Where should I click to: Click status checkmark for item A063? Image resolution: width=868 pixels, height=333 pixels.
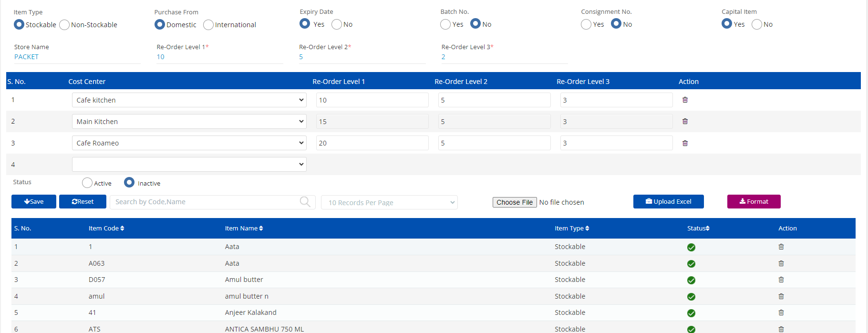point(691,264)
